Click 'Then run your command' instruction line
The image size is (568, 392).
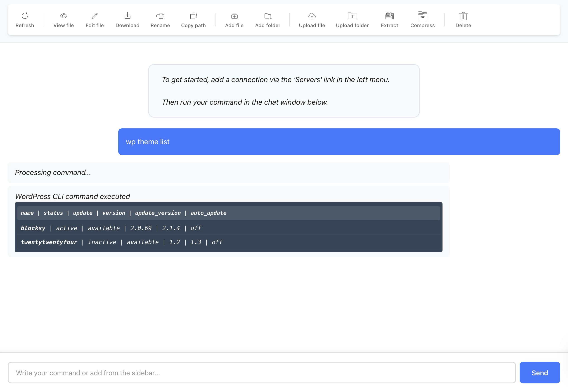tap(245, 102)
